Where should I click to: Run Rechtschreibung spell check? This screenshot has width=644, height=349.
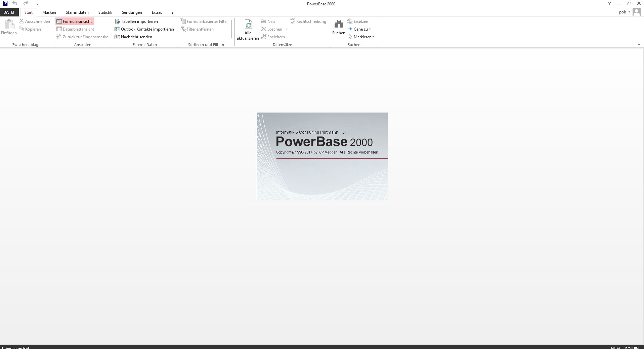click(x=308, y=21)
